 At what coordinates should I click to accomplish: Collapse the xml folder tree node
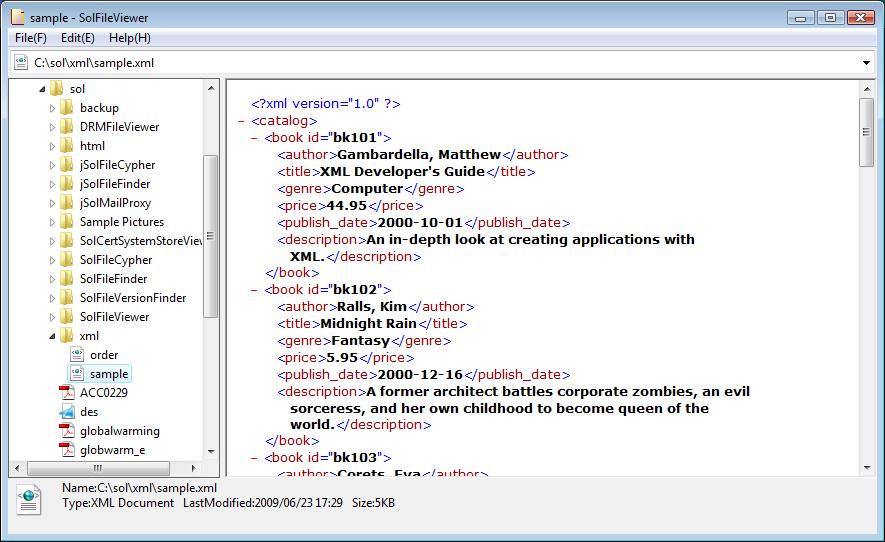(52, 336)
